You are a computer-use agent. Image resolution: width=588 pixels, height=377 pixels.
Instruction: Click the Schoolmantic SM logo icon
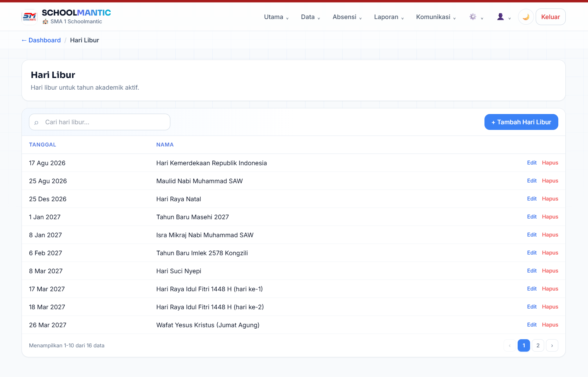29,17
